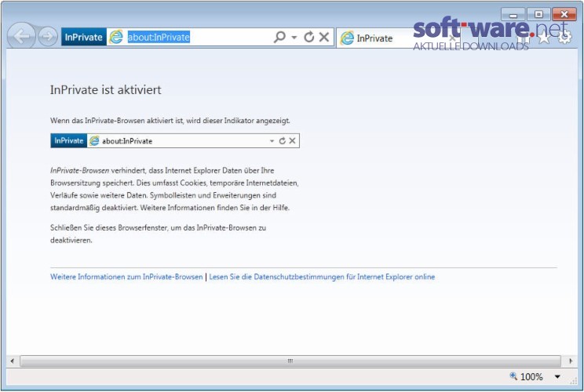The height and width of the screenshot is (392, 584).
Task: Open the zoom level dropdown arrow
Action: click(557, 377)
